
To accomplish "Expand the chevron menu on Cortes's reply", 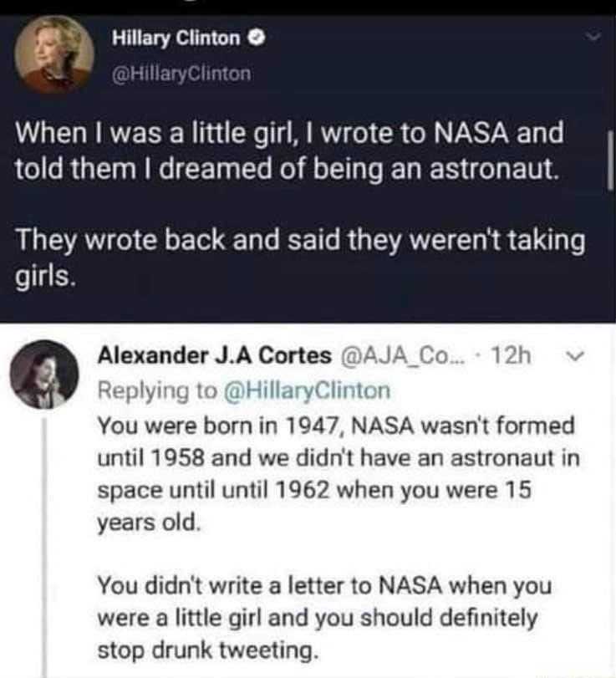I will pos(575,356).
